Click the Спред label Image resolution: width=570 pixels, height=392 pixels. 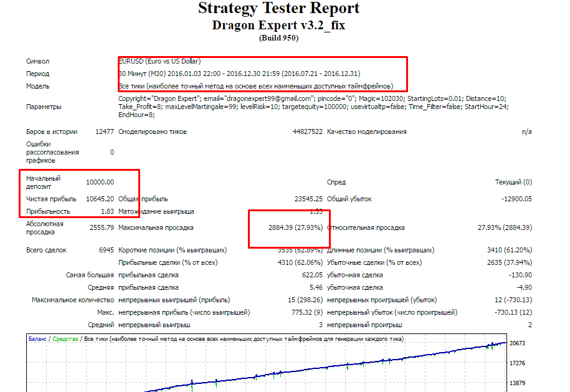(336, 182)
